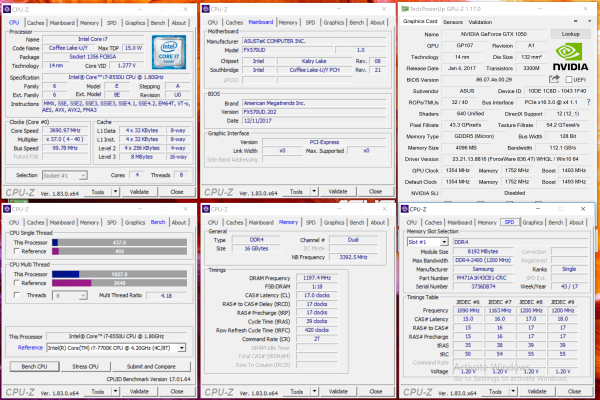The height and width of the screenshot is (400, 600).
Task: Click the Core Speed value 3690.97 MHz
Action: click(x=65, y=131)
